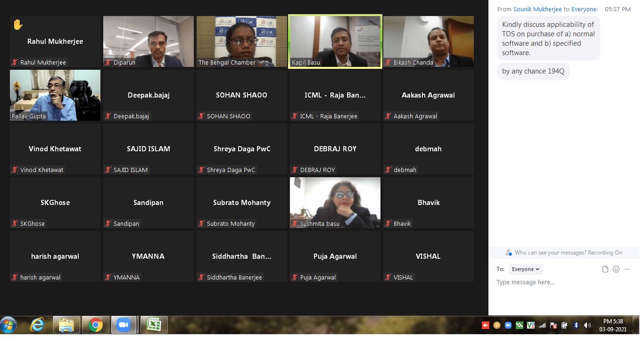Image resolution: width=644 pixels, height=362 pixels.
Task: Click the Zoom taskbar button
Action: pyautogui.click(x=124, y=325)
